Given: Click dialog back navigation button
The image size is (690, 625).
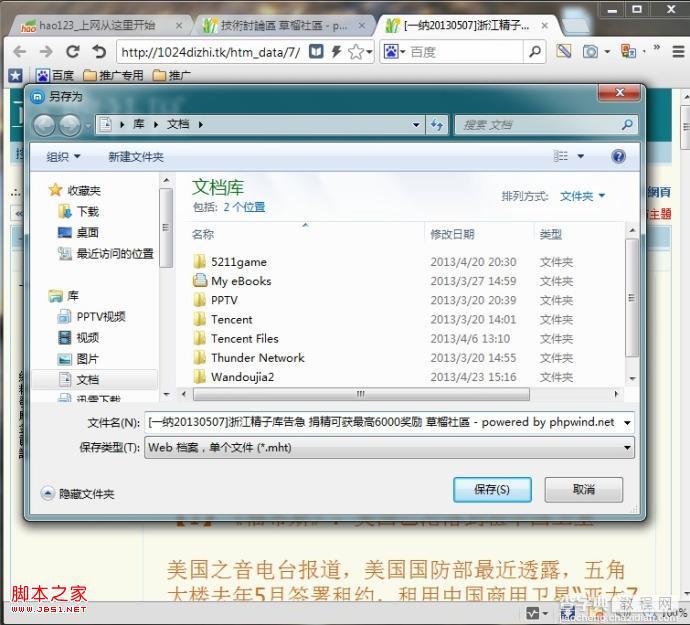Looking at the screenshot, I should (44, 125).
